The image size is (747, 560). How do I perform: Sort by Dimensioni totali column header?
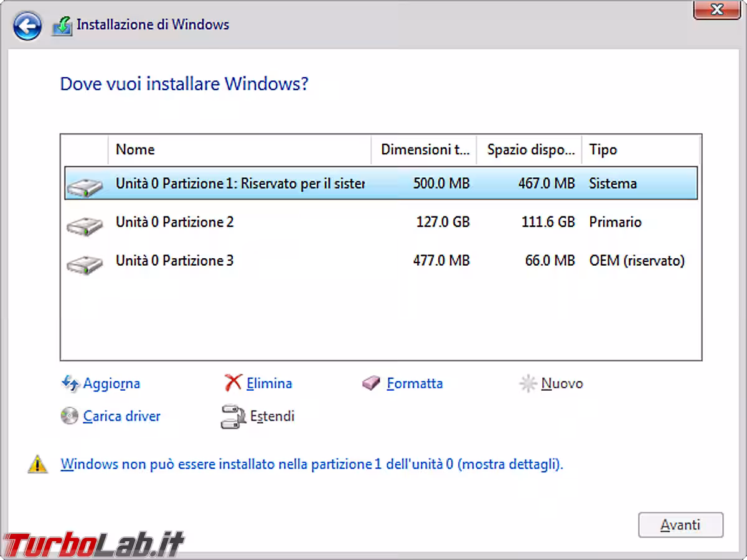pyautogui.click(x=425, y=149)
